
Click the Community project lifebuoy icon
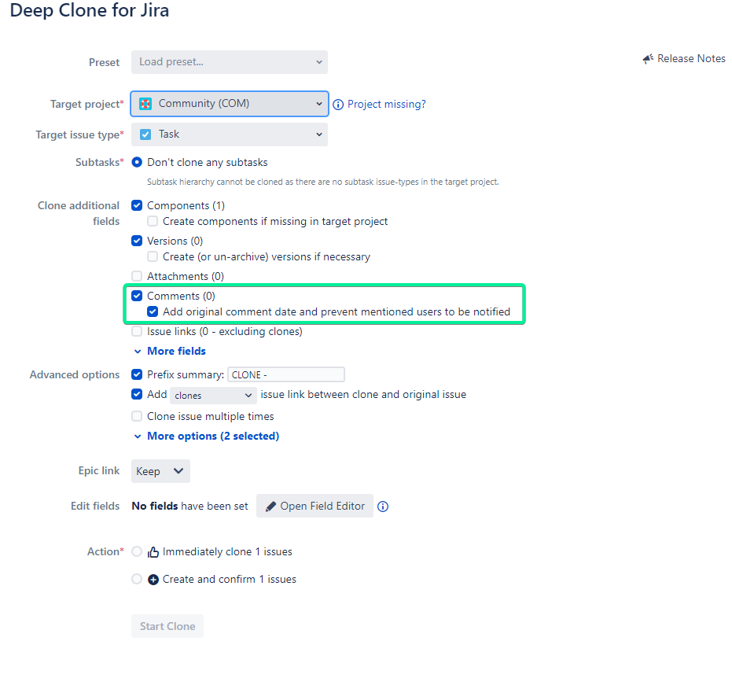click(145, 104)
